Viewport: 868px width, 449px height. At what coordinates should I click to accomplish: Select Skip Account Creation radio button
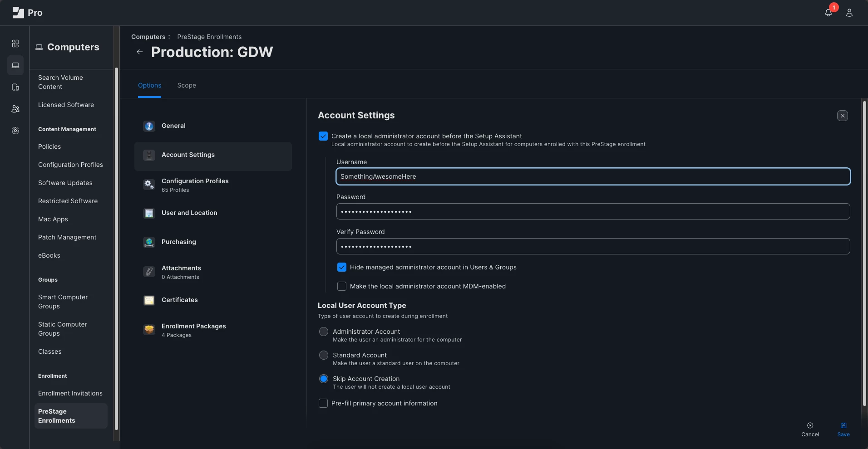tap(324, 379)
